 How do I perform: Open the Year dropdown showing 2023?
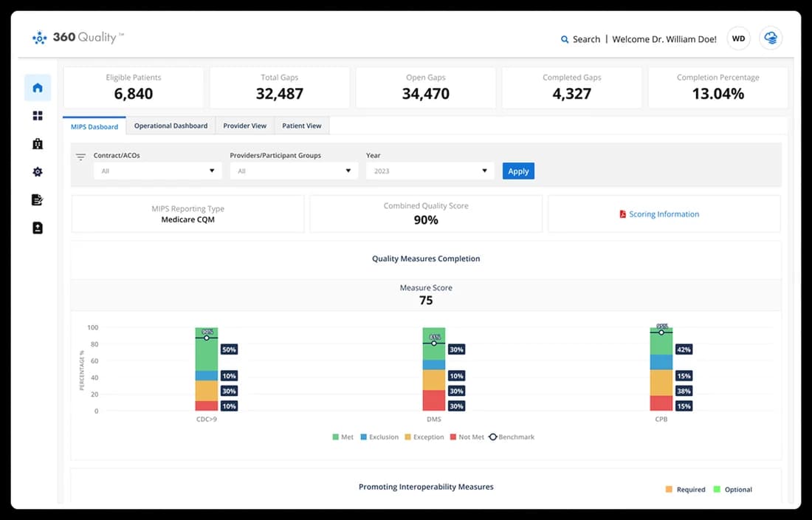pos(430,171)
